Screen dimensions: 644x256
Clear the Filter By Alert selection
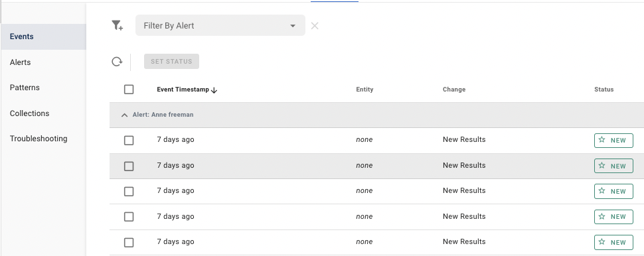coord(315,26)
